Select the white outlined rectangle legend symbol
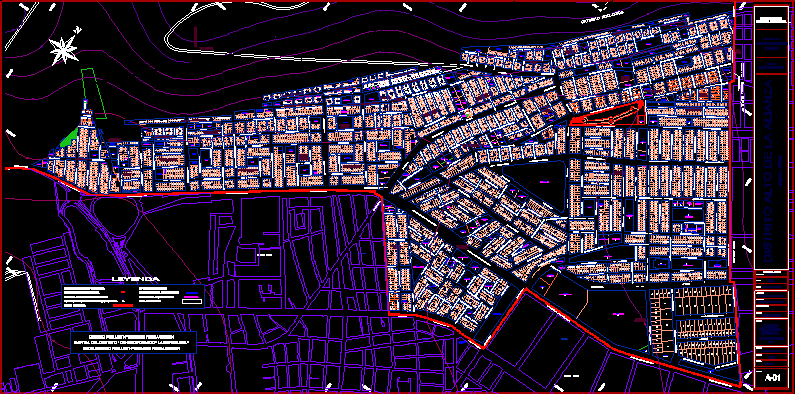 pos(192,302)
